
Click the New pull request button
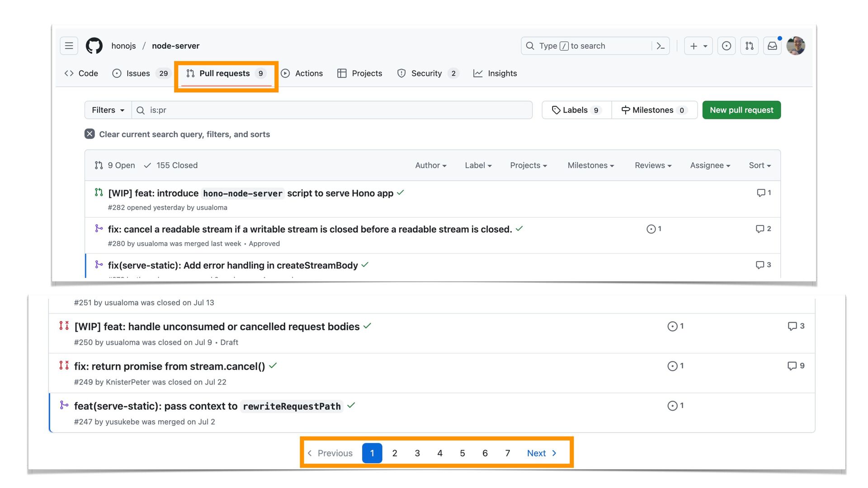(x=741, y=110)
